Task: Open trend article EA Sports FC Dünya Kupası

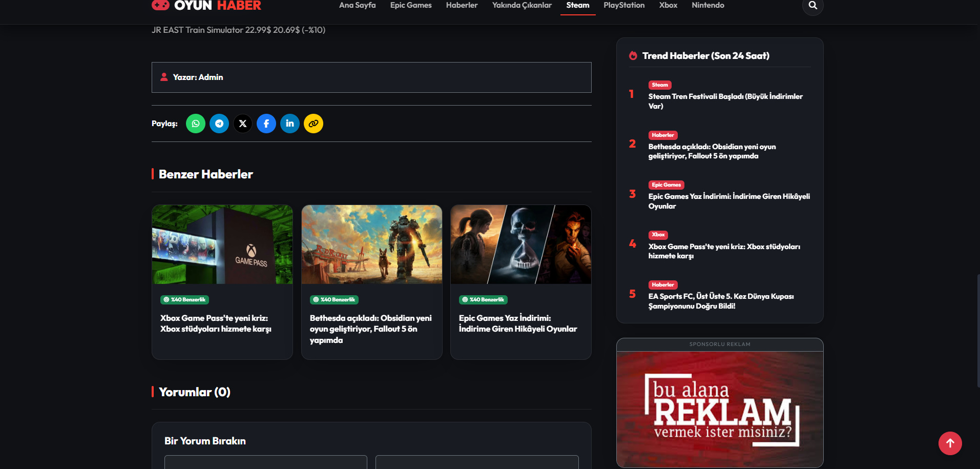Action: pyautogui.click(x=721, y=301)
